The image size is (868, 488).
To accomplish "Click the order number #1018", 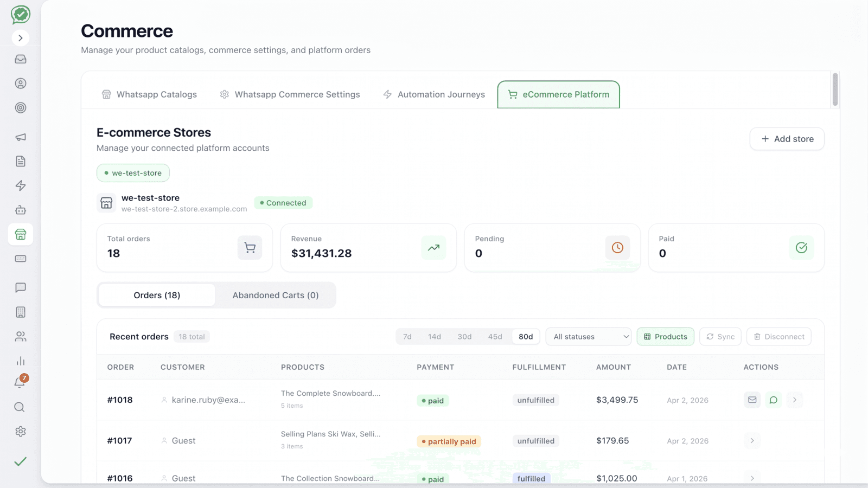I will click(x=120, y=400).
